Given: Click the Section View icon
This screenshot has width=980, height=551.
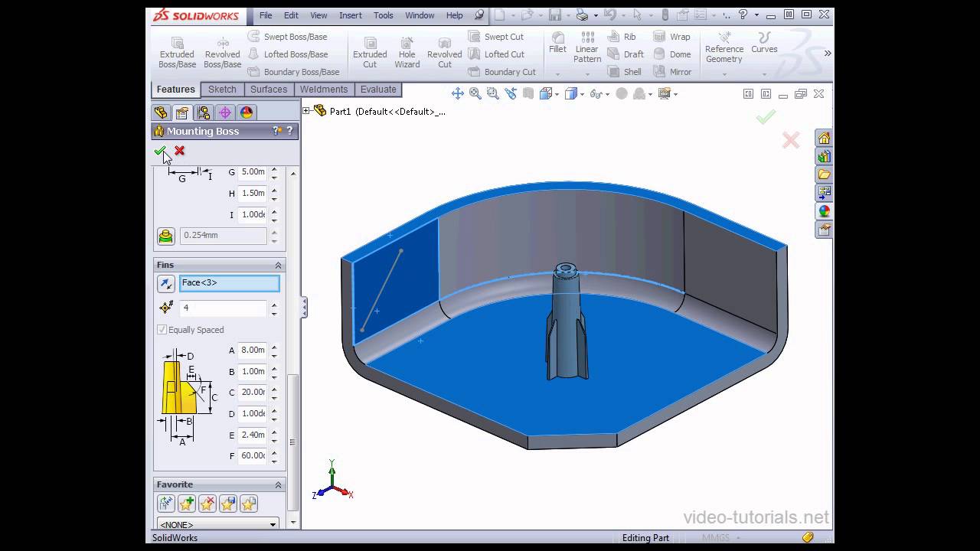Looking at the screenshot, I should coord(528,93).
